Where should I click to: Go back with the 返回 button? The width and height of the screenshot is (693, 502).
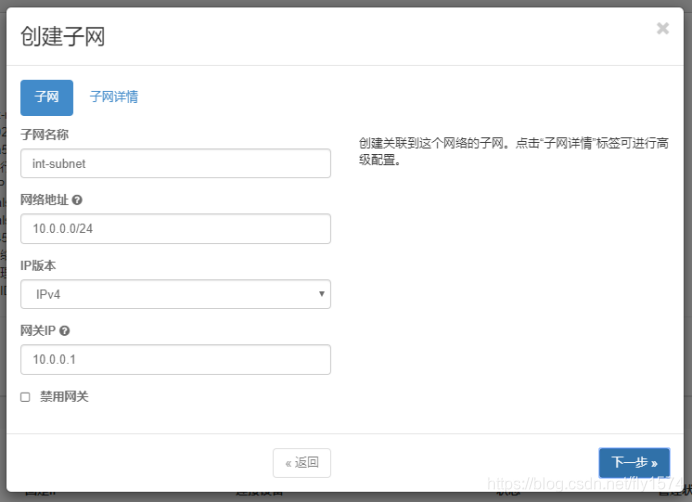tap(302, 463)
